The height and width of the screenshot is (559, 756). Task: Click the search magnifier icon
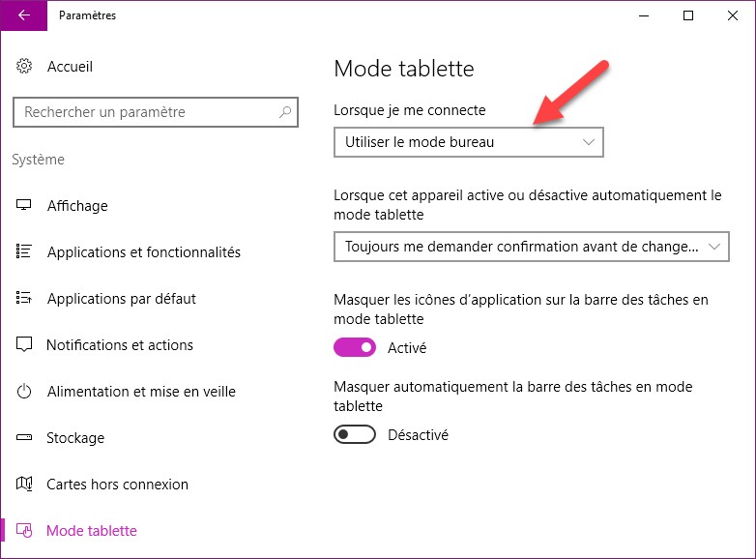[x=284, y=112]
